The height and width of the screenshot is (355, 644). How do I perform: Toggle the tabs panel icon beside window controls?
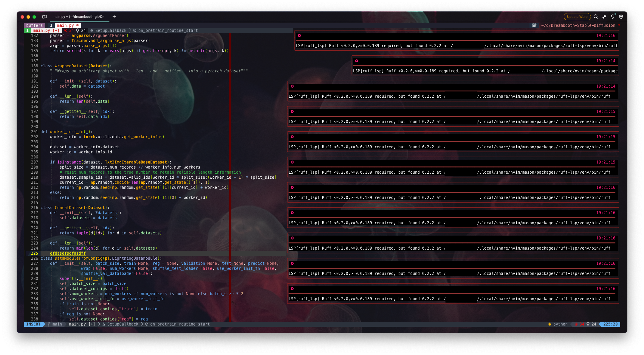pyautogui.click(x=44, y=17)
